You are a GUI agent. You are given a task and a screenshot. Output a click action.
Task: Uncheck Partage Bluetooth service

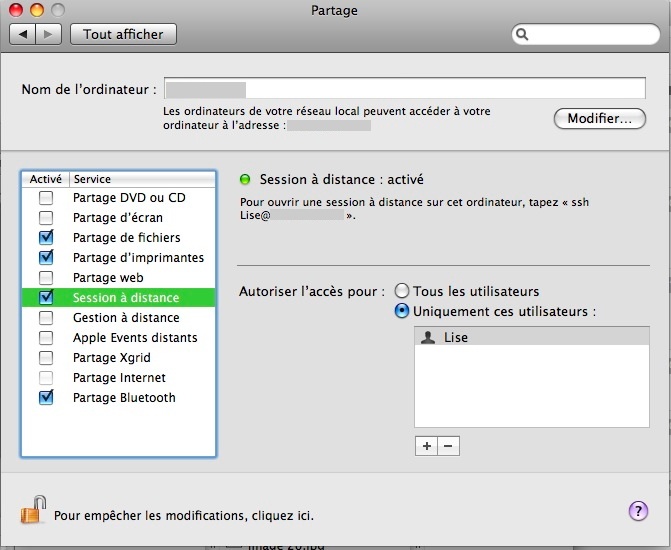point(46,398)
